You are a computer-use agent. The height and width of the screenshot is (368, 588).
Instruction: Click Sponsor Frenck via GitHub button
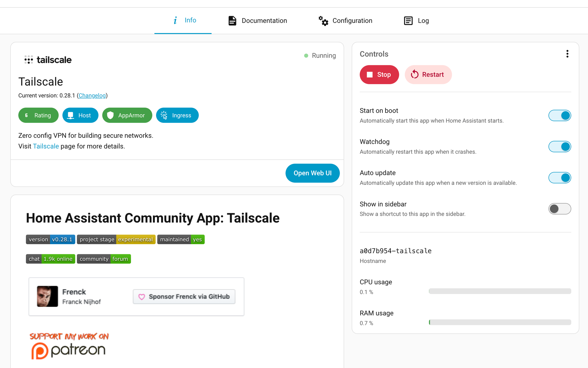(x=184, y=297)
